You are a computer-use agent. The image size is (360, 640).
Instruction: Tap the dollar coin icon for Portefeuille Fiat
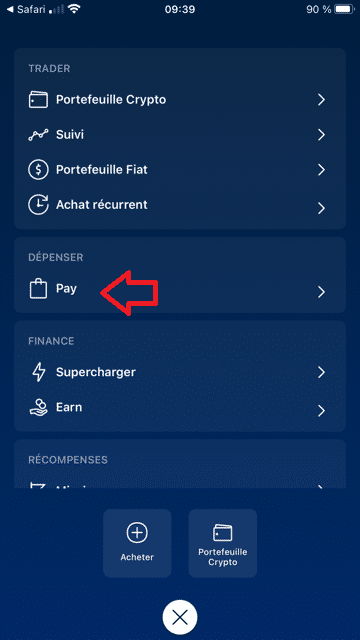(x=38, y=170)
